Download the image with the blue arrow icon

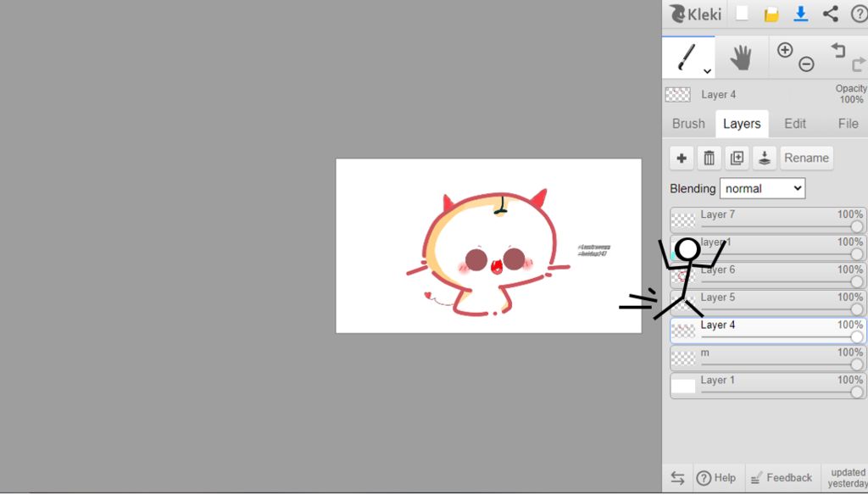(800, 14)
